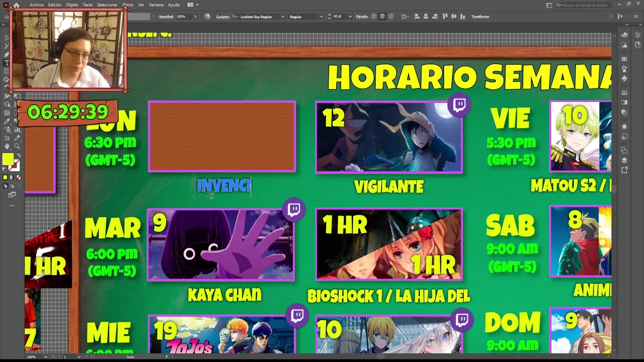The image size is (644, 362).
Task: Align paragraph text to center
Action: point(382,17)
